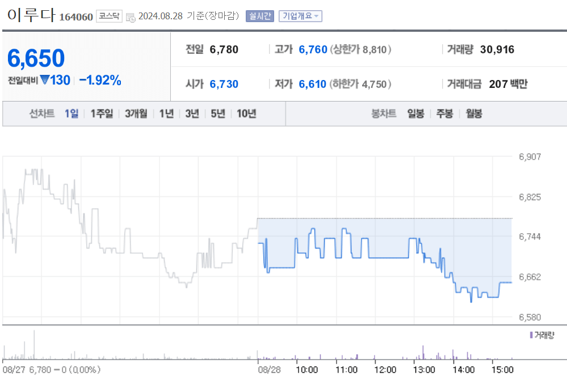Click the low price 6,610
Viewport: 567px width, 392px height.
pos(312,84)
